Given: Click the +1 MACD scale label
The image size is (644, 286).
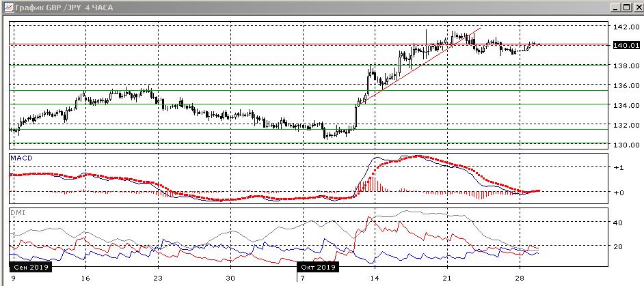Looking at the screenshot, I should [618, 168].
